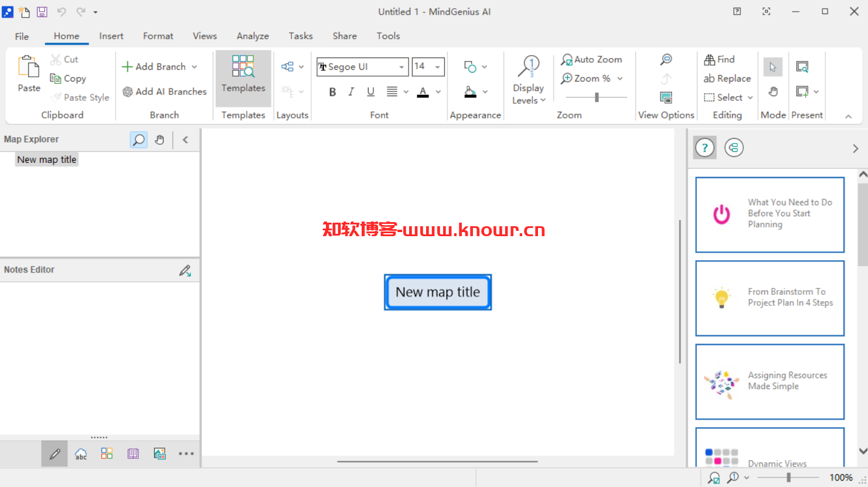
Task: Click the purple book icon in bottom panel
Action: 133,454
